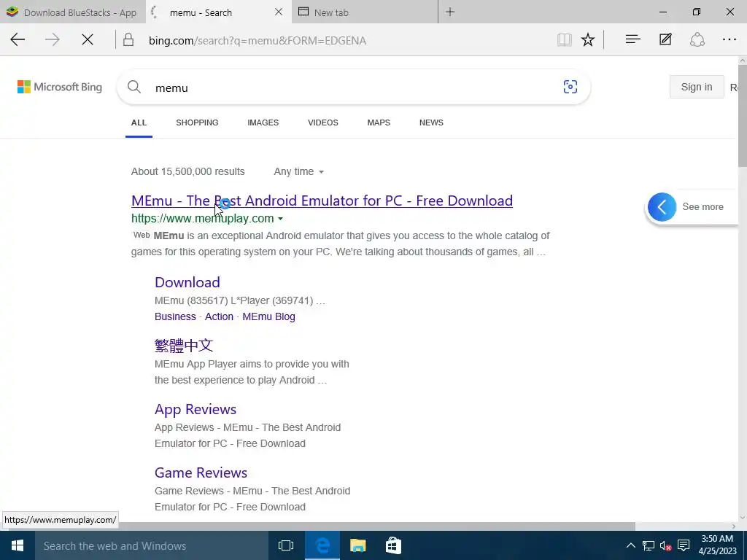This screenshot has width=747, height=560.
Task: Open Reading view book icon
Action: coord(565,40)
